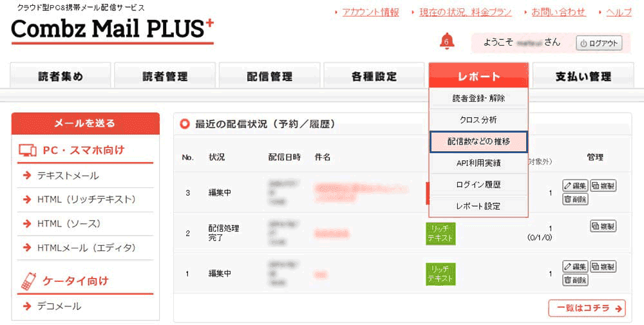644x325 pixels.
Task: Choose 配信数などの推移 from the report menu
Action: pyautogui.click(x=478, y=142)
